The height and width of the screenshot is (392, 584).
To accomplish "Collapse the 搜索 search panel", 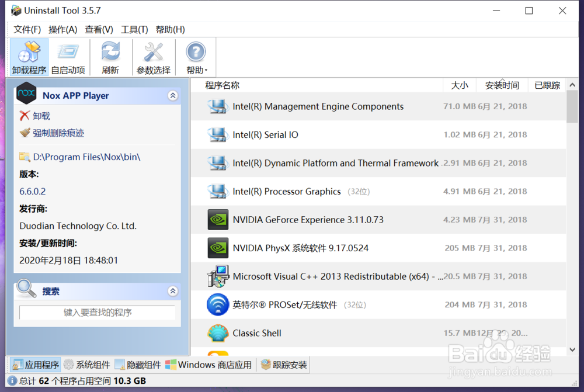I will pyautogui.click(x=173, y=291).
